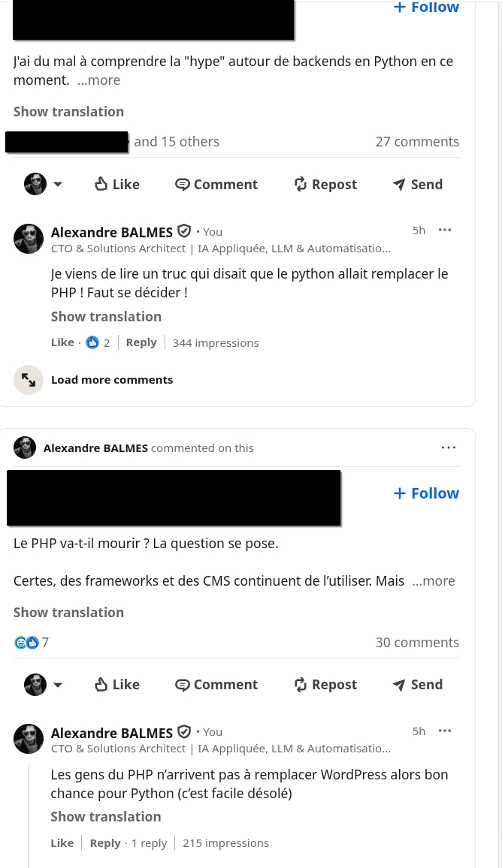Viewport: 502px width, 868px height.
Task: Open identity switcher dropdown on first post
Action: [57, 185]
